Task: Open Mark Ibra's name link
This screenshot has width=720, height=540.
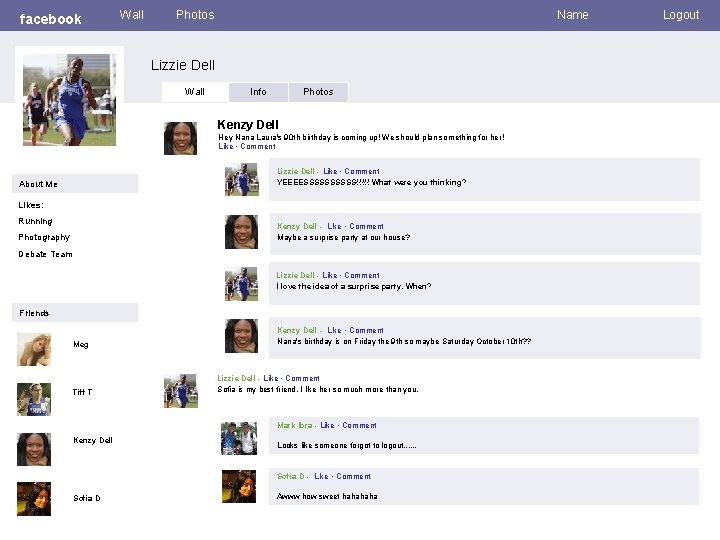Action: point(294,426)
